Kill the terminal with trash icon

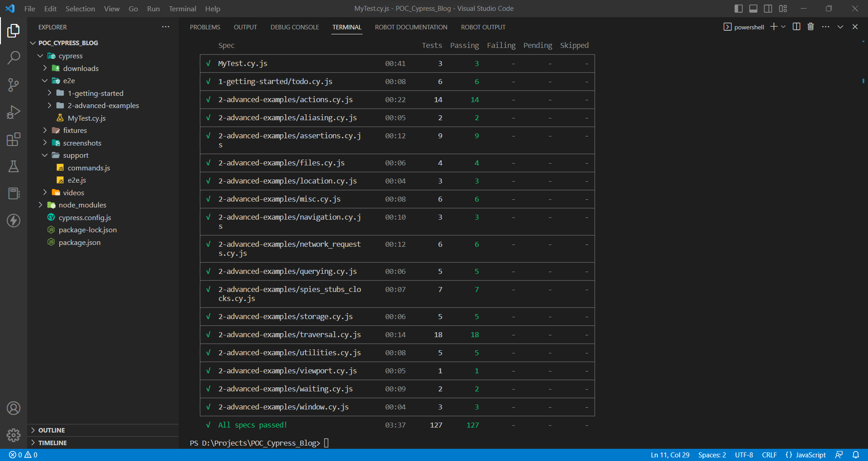pos(811,27)
